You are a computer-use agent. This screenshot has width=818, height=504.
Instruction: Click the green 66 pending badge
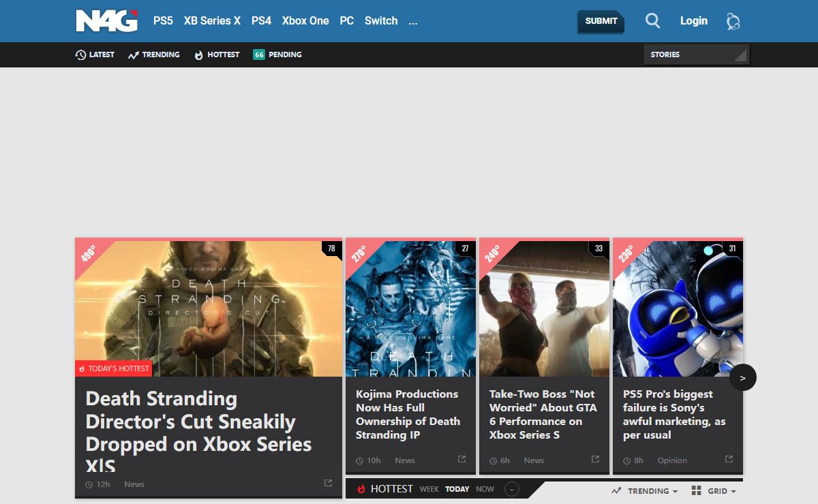(259, 54)
